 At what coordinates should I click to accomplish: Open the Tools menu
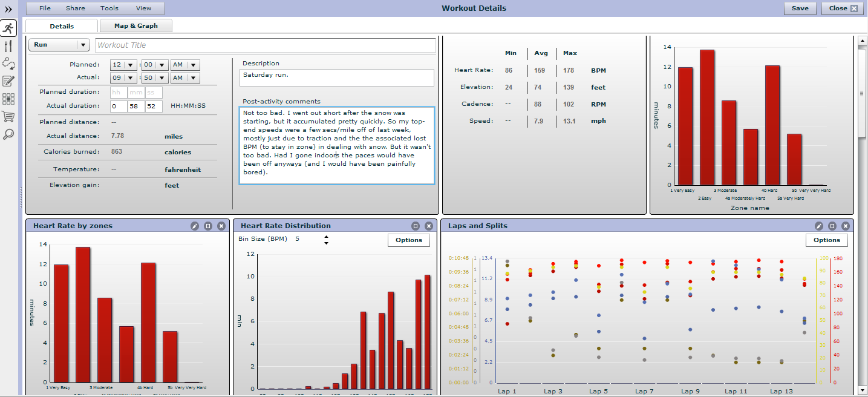109,8
